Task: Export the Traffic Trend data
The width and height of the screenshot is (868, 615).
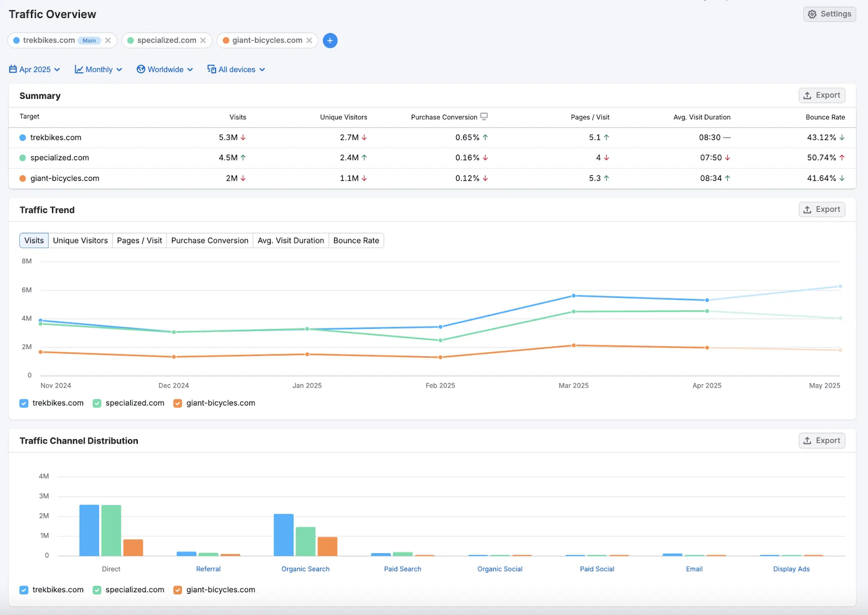Action: [x=822, y=209]
